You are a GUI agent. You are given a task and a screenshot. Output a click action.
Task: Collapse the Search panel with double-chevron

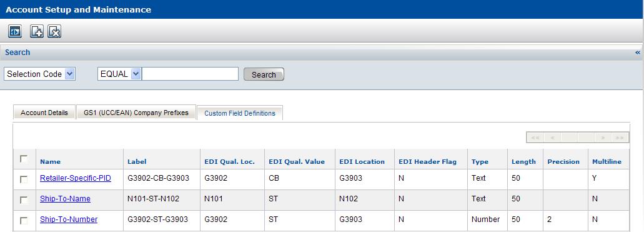pyautogui.click(x=637, y=53)
